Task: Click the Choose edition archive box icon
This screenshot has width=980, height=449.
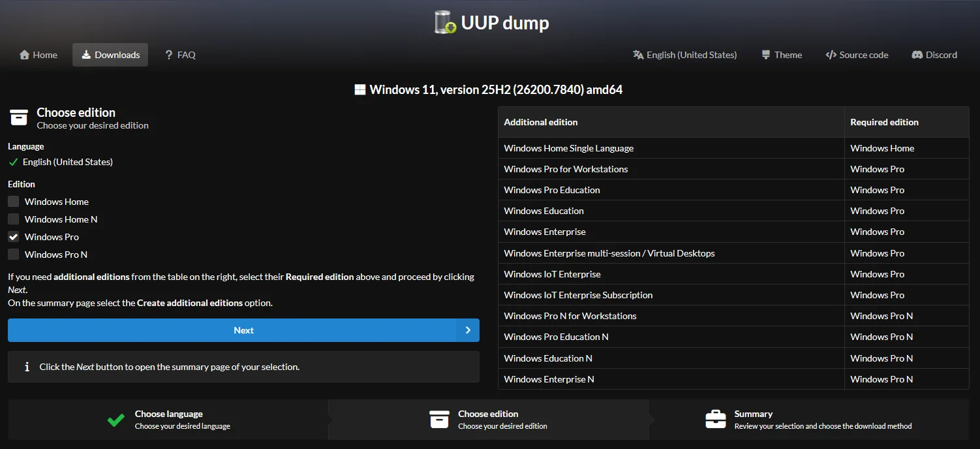Action: click(19, 117)
